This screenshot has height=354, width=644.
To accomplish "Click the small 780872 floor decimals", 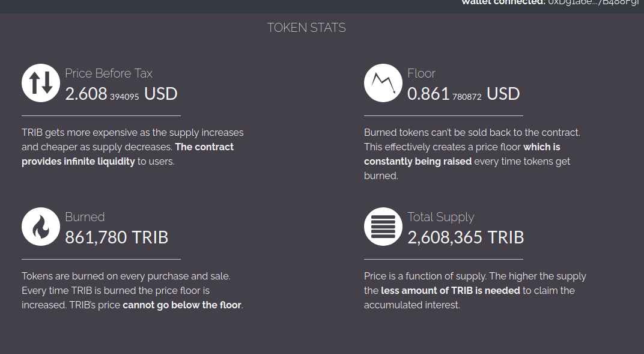I will (x=467, y=96).
